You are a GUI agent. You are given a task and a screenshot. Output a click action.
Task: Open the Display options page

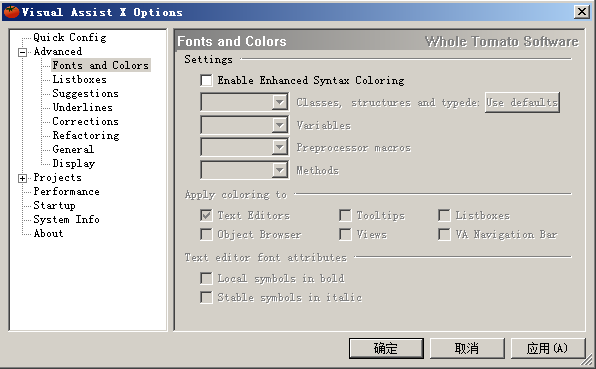click(x=74, y=163)
